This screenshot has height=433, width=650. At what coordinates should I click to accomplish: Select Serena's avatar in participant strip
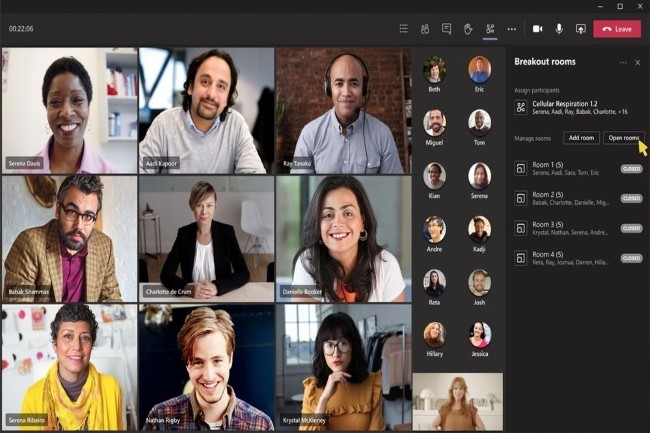pos(480,176)
